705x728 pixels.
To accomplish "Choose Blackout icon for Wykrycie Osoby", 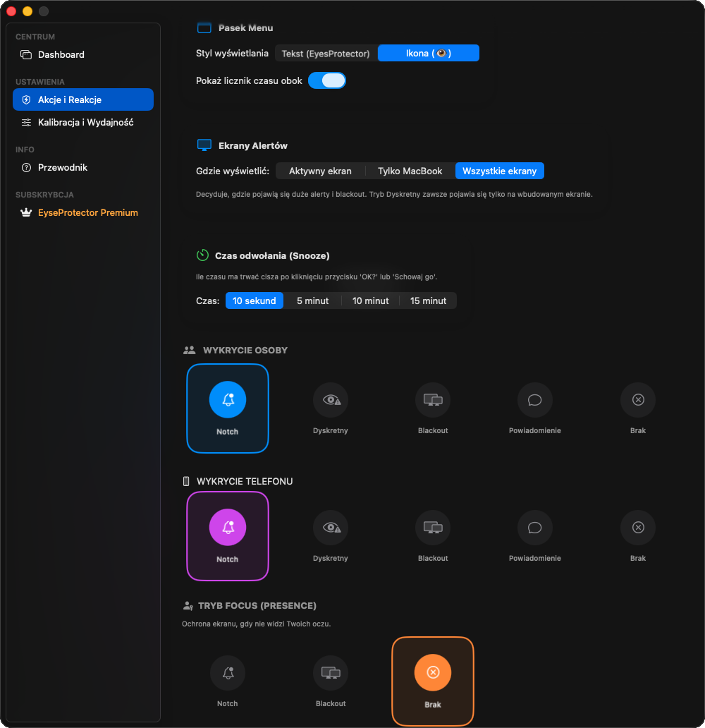I will coord(433,400).
